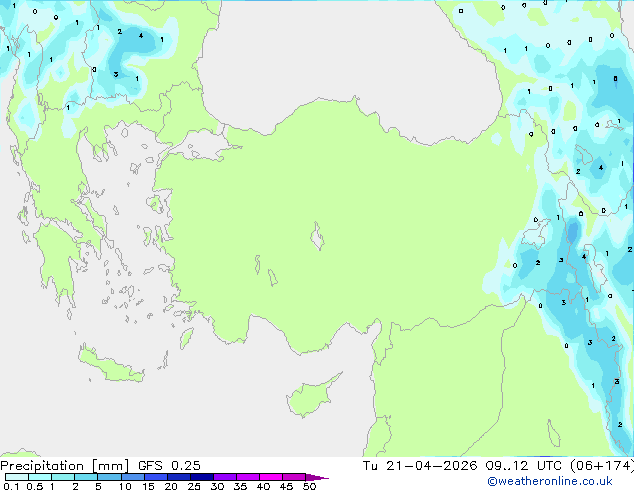Click the "(06+174)" forecast run label

click(602, 466)
